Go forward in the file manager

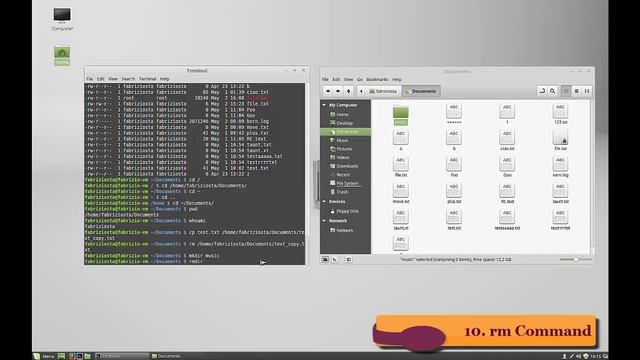[338, 91]
